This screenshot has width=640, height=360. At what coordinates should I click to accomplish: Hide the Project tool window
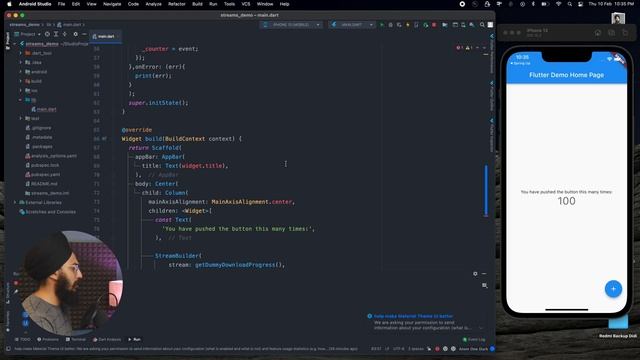84,34
